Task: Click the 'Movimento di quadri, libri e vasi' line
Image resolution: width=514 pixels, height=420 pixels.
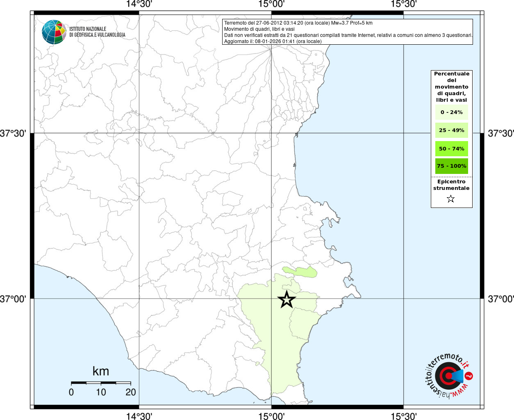Action: pos(259,29)
